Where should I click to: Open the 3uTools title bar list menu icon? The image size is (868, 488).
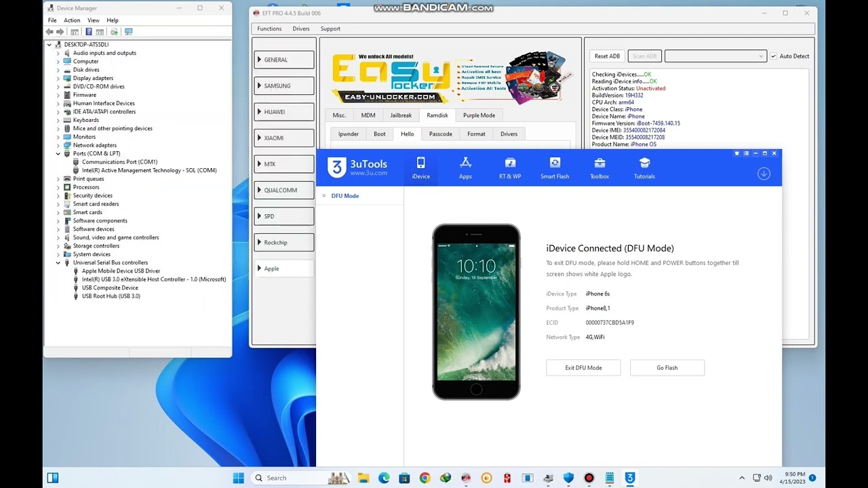coord(746,153)
